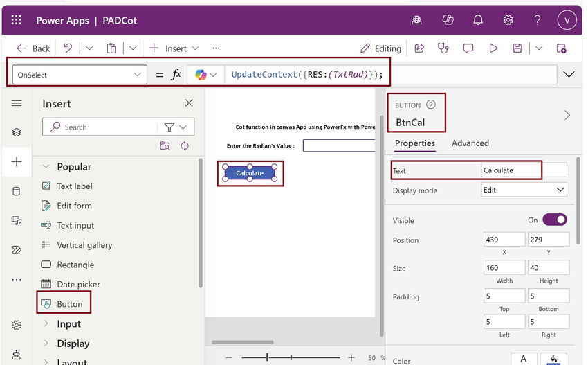Open the environment icon in header

416,20
